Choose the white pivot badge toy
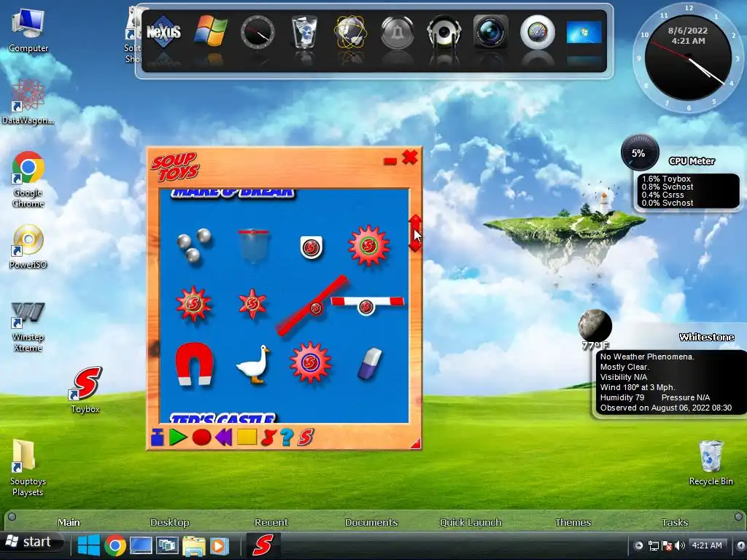 [311, 247]
